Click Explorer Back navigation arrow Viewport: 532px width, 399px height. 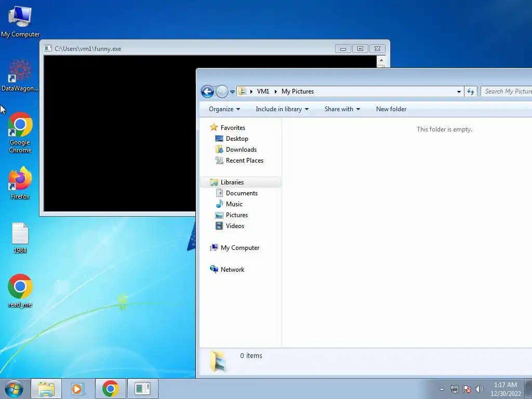point(207,91)
